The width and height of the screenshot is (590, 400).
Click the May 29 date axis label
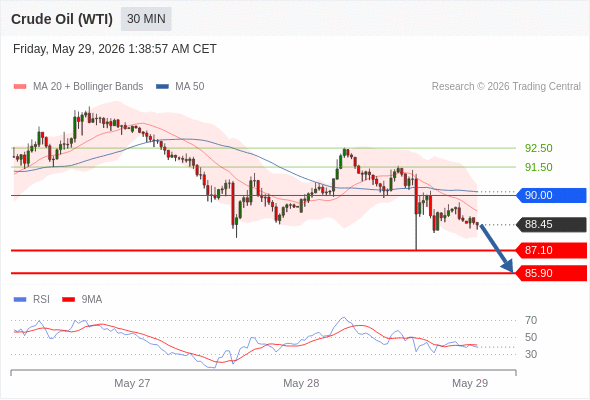[x=470, y=383]
